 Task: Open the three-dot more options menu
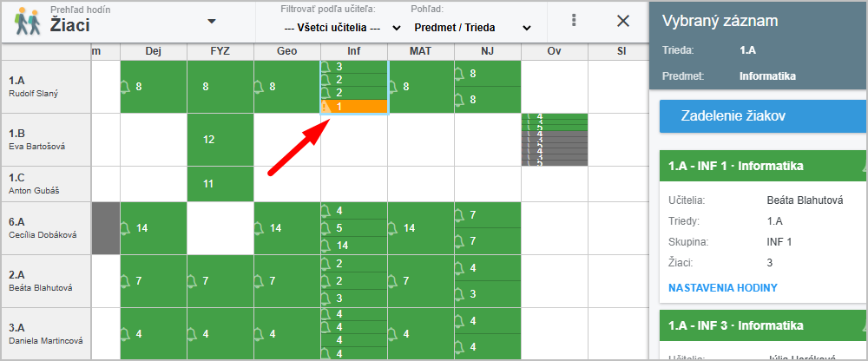tap(574, 21)
